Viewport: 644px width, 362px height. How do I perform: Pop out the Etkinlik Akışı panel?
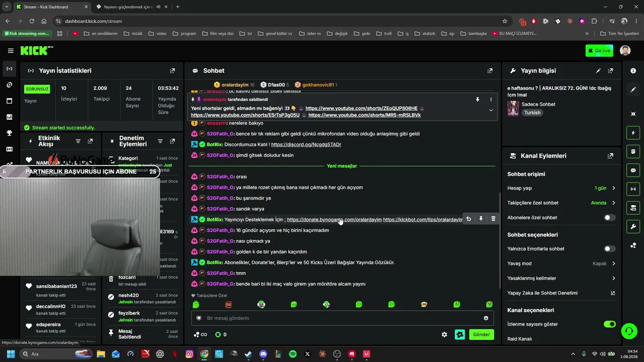(90, 141)
